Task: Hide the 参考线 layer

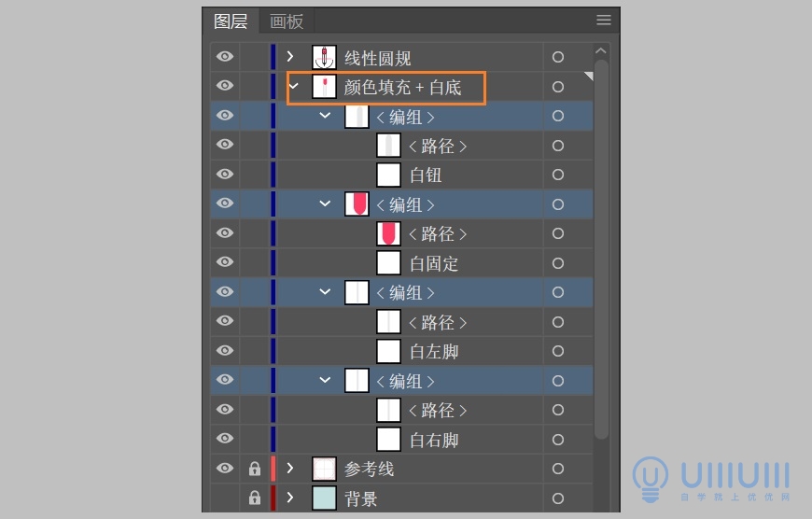Action: click(225, 469)
